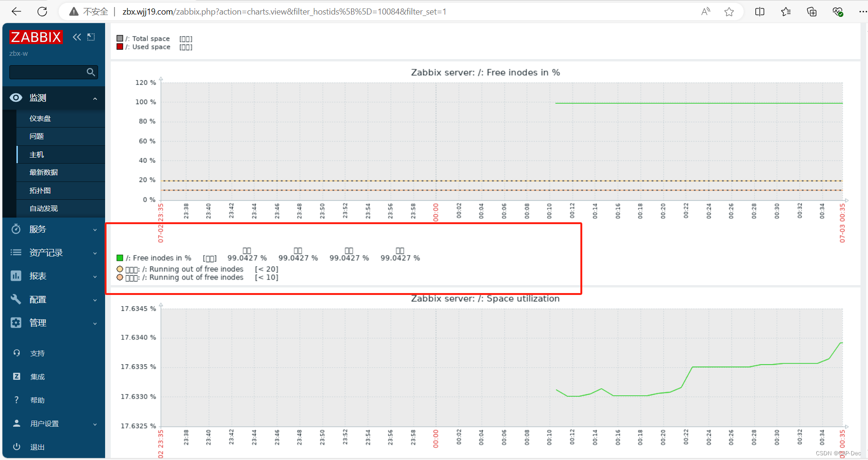
Task: Go back with browser back arrow
Action: (x=16, y=12)
